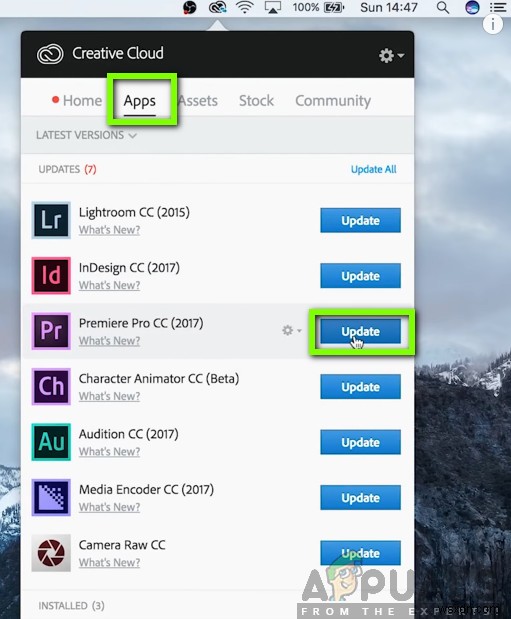Click the OBS-style icon in menu bar
Viewport: 511px width, 619px height.
click(x=190, y=7)
